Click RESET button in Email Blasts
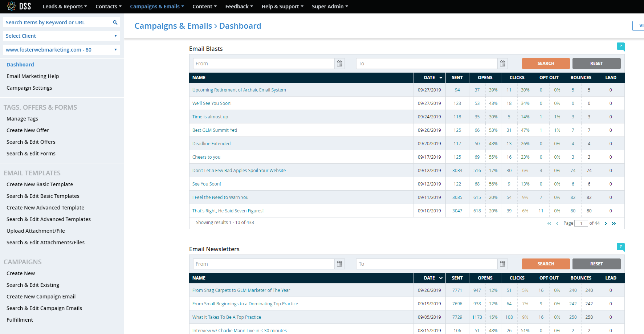The width and height of the screenshot is (644, 334). (x=596, y=64)
